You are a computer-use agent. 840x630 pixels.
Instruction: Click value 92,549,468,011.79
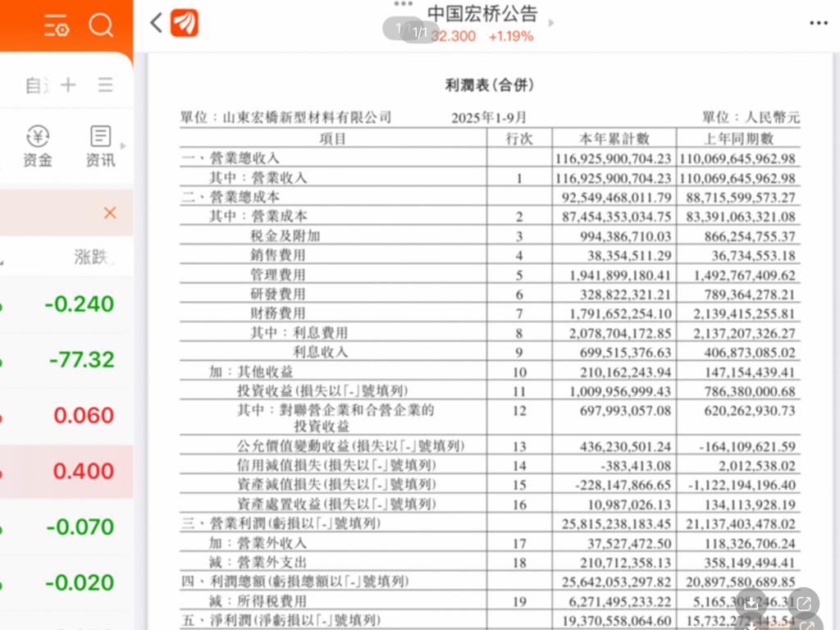616,197
